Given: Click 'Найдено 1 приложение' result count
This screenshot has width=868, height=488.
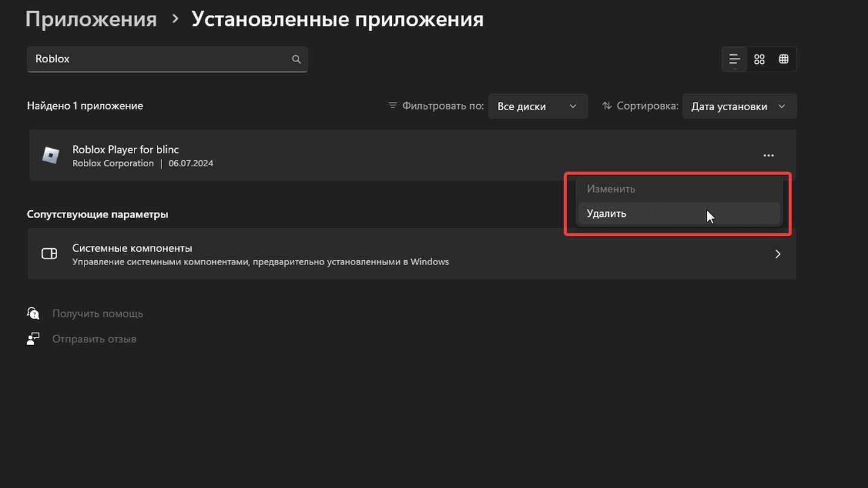Looking at the screenshot, I should 85,105.
